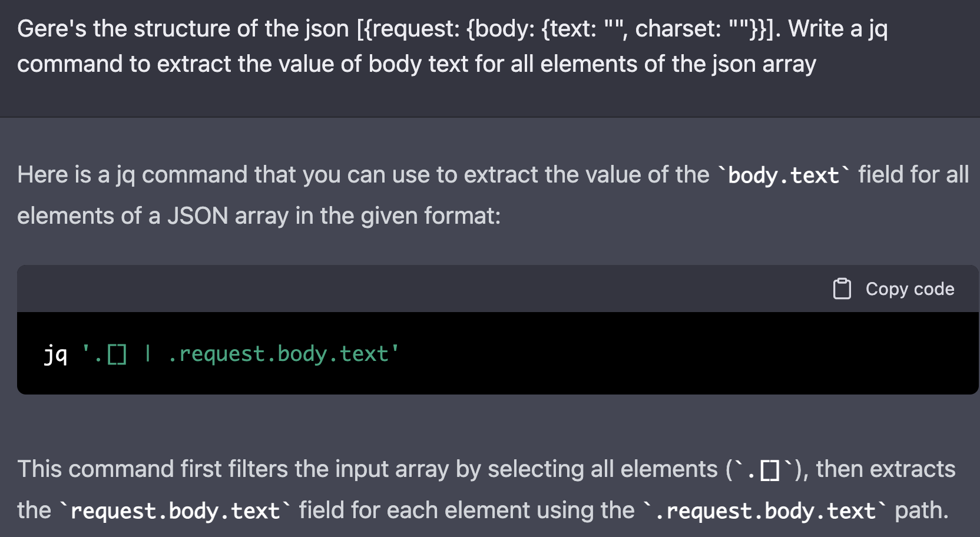980x537 pixels.
Task: Click inline code `body.text` in first paragraph
Action: 783,175
